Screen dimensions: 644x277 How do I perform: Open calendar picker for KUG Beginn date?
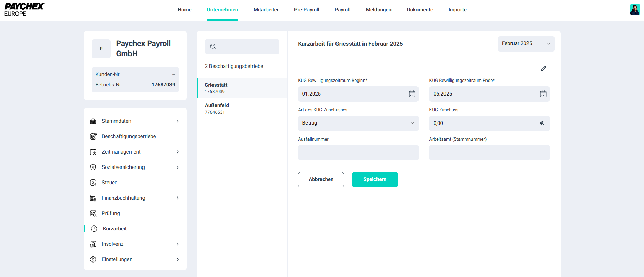412,94
